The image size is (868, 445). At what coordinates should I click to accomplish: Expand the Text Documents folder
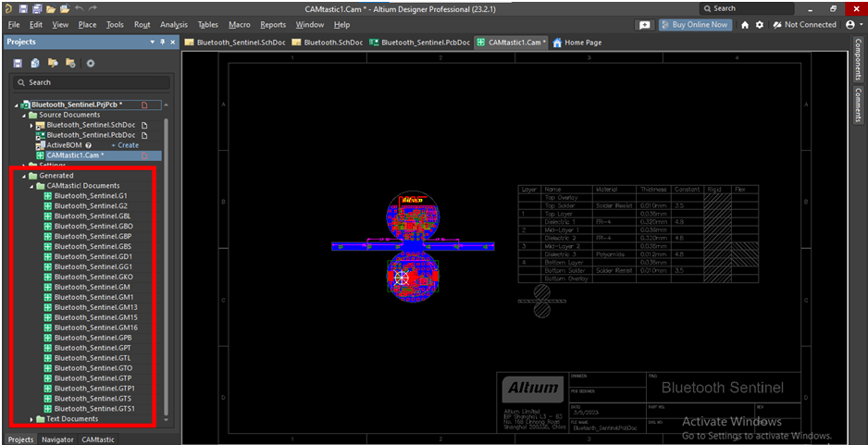31,419
